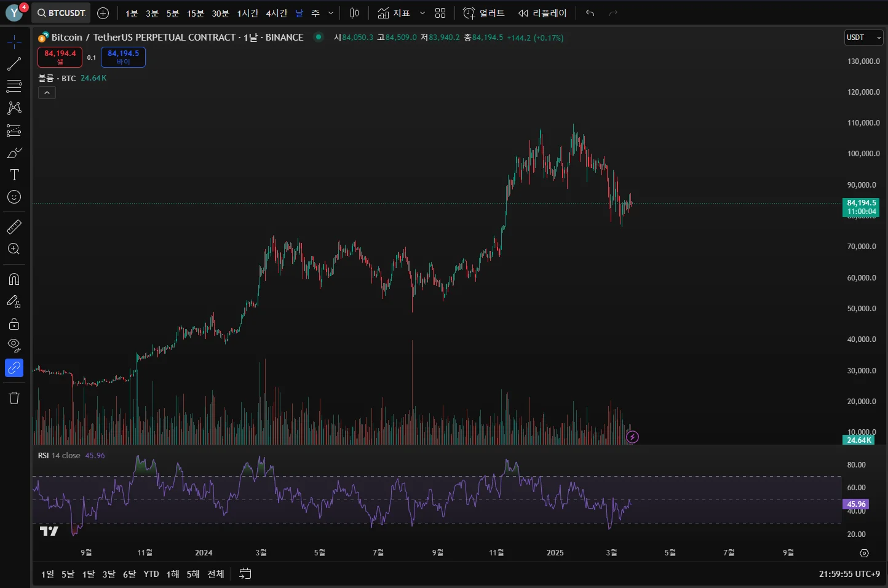Undo the last chart action
Screen dimensions: 888x588
(x=590, y=13)
